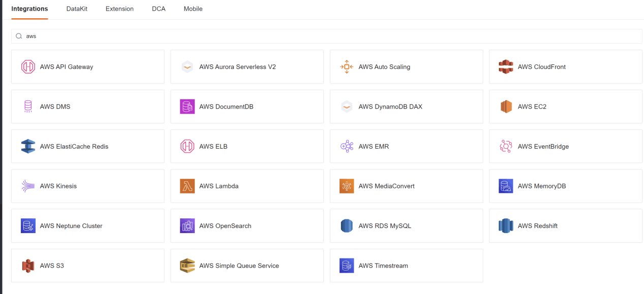This screenshot has width=644, height=294.
Task: Click the AWS EC2 icon
Action: point(506,107)
